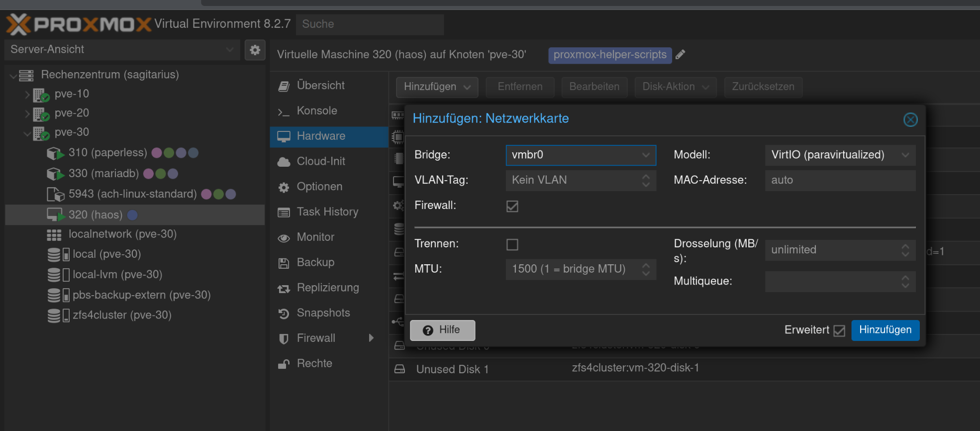Click the Entfernen button
The image size is (980, 431).
pyautogui.click(x=520, y=87)
